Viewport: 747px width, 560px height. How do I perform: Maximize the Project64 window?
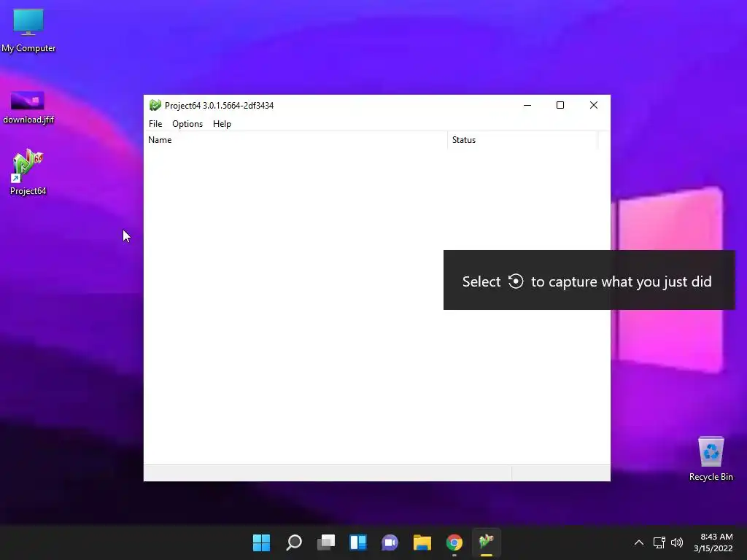pos(560,105)
